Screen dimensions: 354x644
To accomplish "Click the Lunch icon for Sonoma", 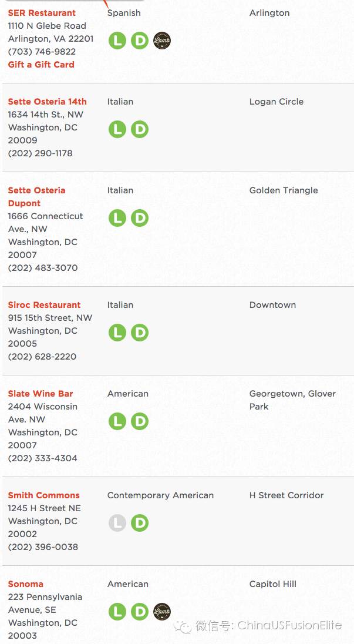I will click(x=117, y=612).
